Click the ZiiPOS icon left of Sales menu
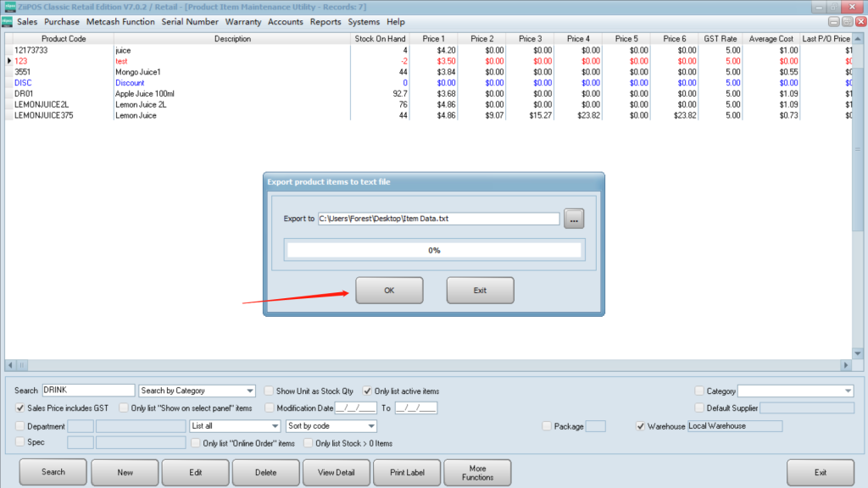Image resolution: width=868 pixels, height=488 pixels. coord(8,22)
